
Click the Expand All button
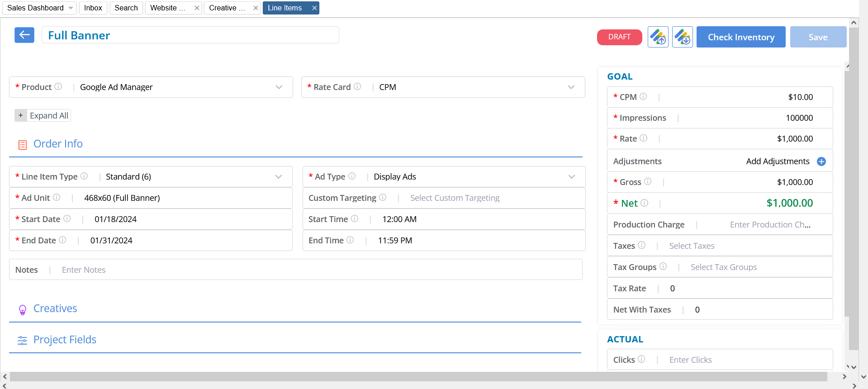[43, 115]
